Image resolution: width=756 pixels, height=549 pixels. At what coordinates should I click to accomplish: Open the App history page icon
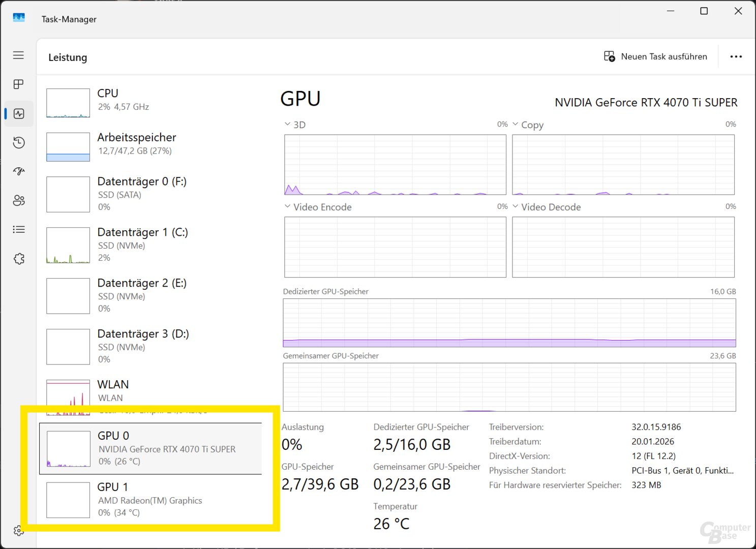pyautogui.click(x=19, y=142)
